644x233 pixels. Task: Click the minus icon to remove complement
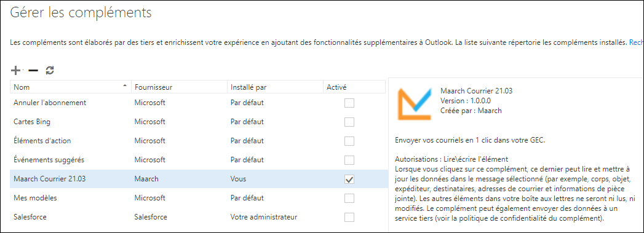(x=33, y=71)
